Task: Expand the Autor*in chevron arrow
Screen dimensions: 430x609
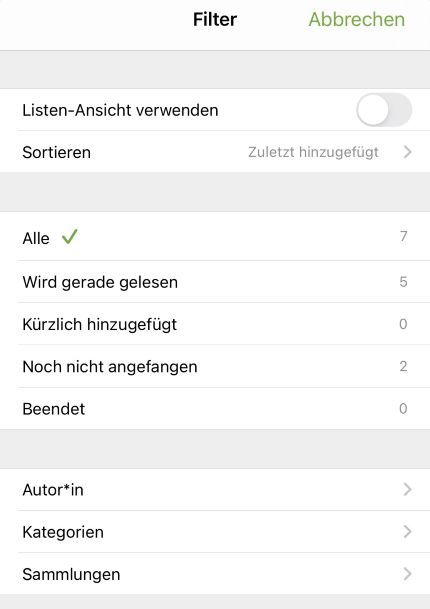Action: coord(407,489)
